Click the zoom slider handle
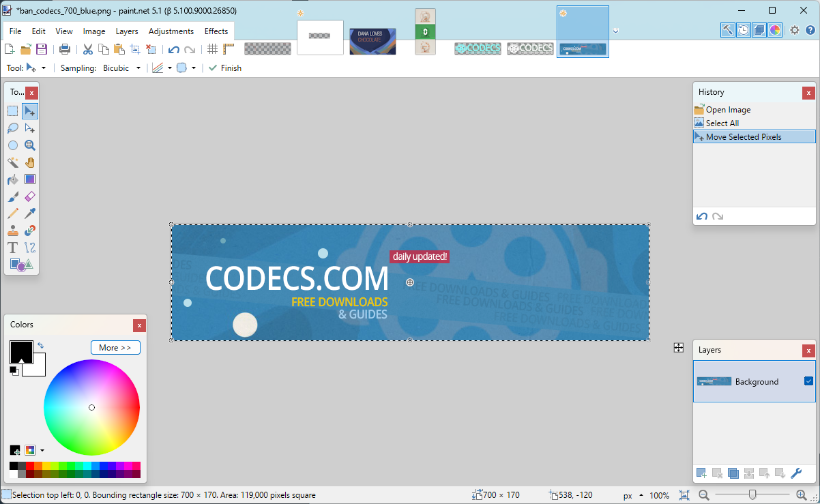Viewport: 820px width, 504px height. (752, 495)
